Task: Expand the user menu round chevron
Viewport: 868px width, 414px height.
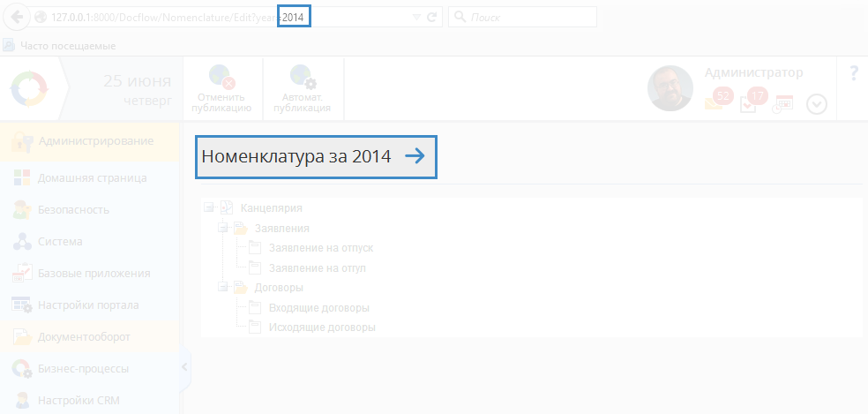Action: [817, 104]
